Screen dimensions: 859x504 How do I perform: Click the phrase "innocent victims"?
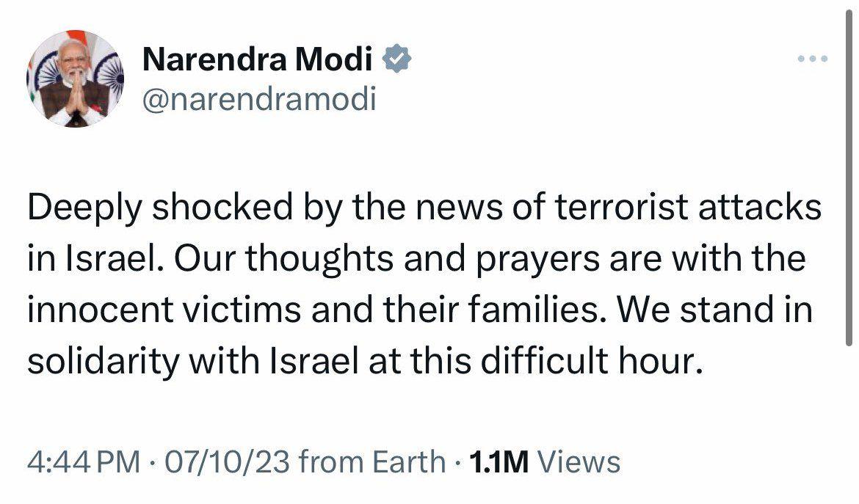coord(164,310)
